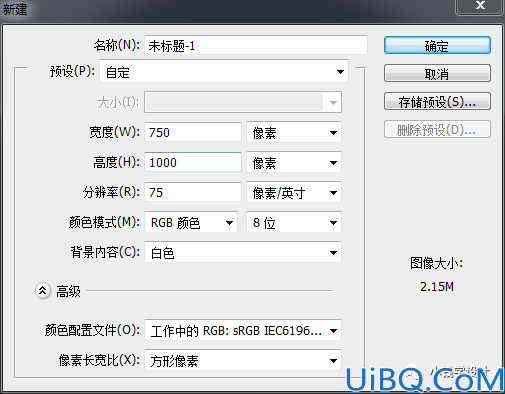Click 存储预设(S)... button
This screenshot has height=394, width=505.
tap(437, 101)
